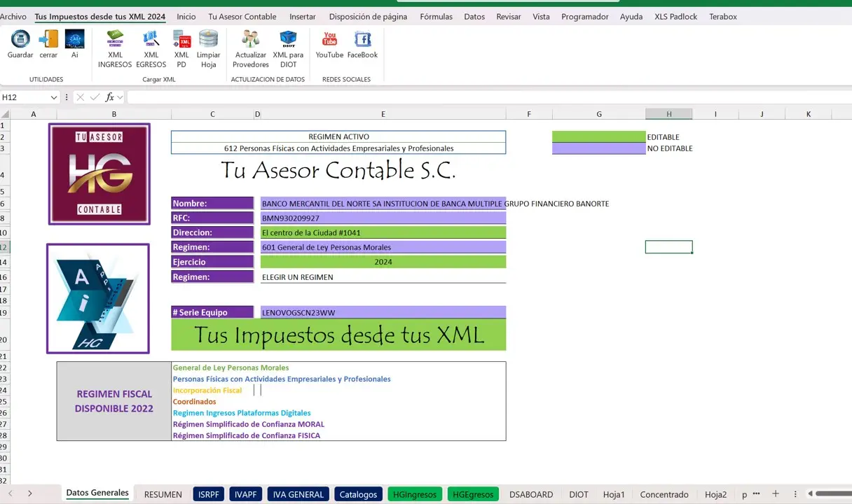The width and height of the screenshot is (852, 504).
Task: Open the Insertar ribbon tab
Action: [x=303, y=16]
